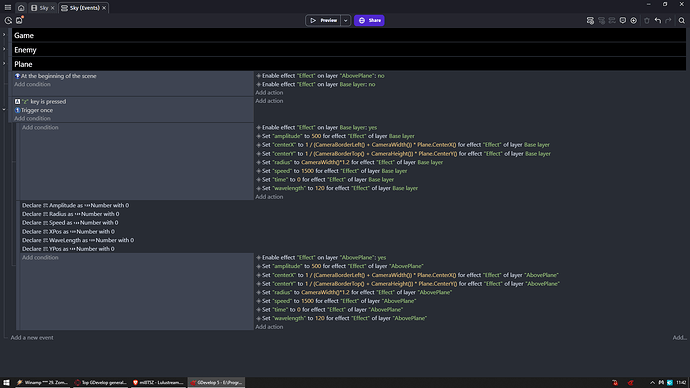This screenshot has width=690, height=388.
Task: Open the Preview dropdown arrow
Action: point(346,20)
